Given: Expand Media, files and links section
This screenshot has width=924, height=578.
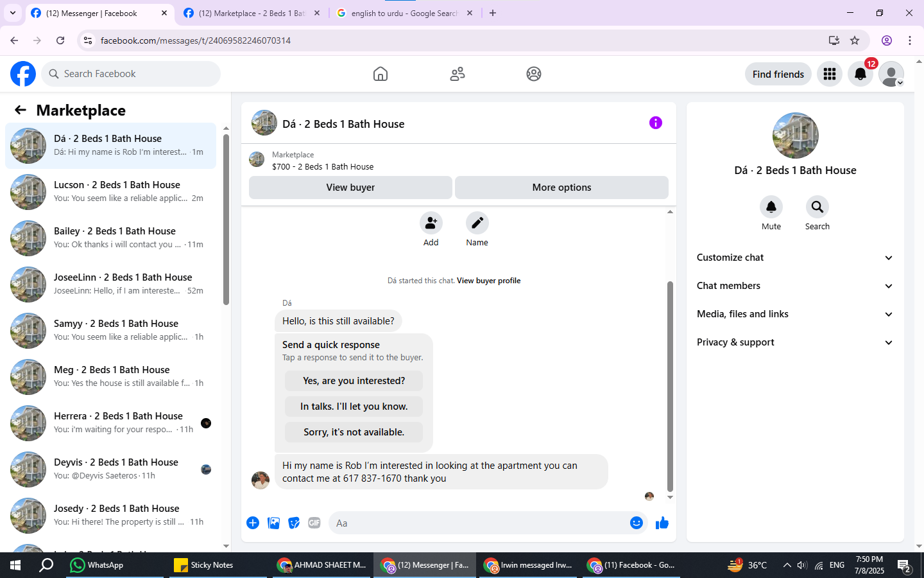Looking at the screenshot, I should click(795, 314).
